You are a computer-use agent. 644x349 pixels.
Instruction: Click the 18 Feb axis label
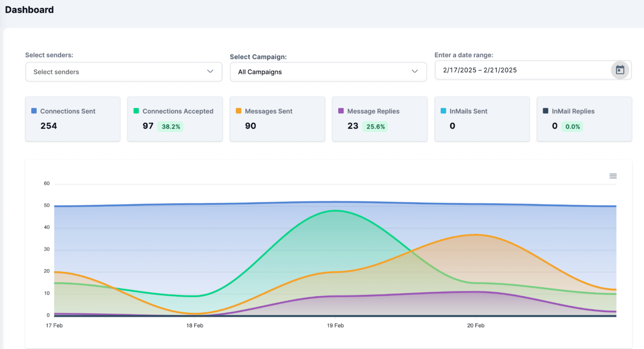(195, 325)
